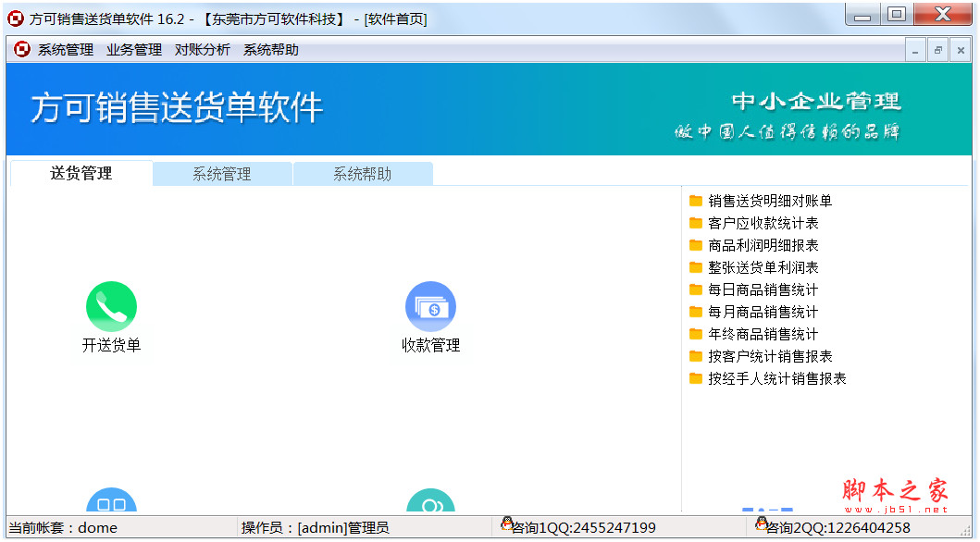Image resolution: width=980 pixels, height=542 pixels.
Task: Switch to the 送货管理 tab
Action: coord(81,173)
